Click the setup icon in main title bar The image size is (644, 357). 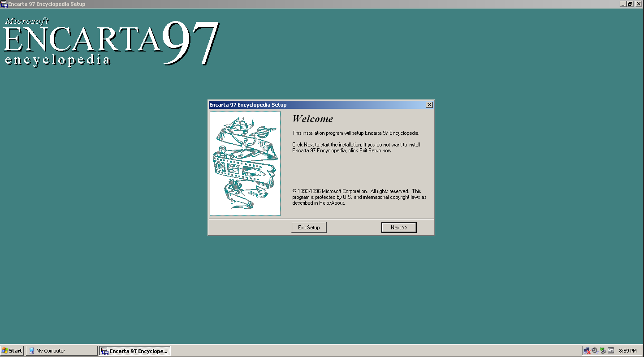tap(4, 4)
